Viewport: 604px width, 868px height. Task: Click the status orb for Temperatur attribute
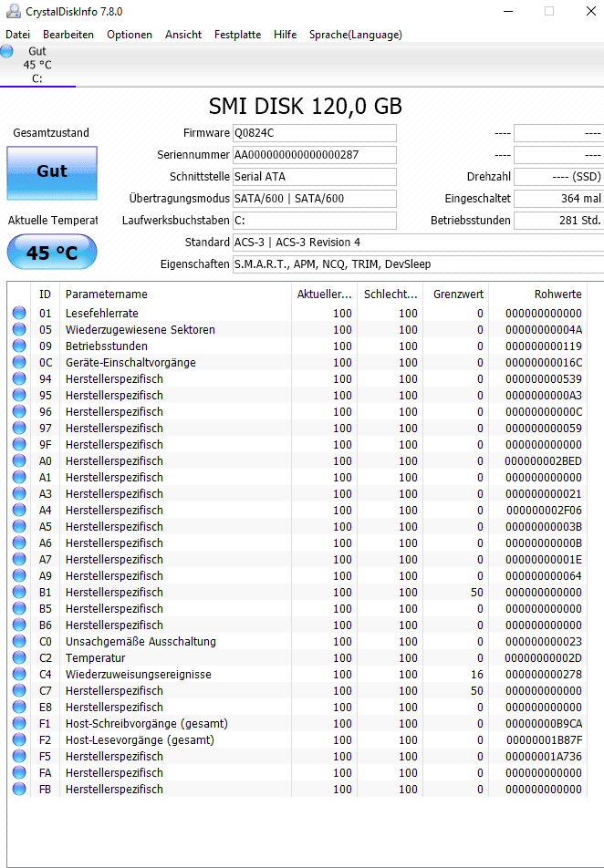pyautogui.click(x=19, y=657)
